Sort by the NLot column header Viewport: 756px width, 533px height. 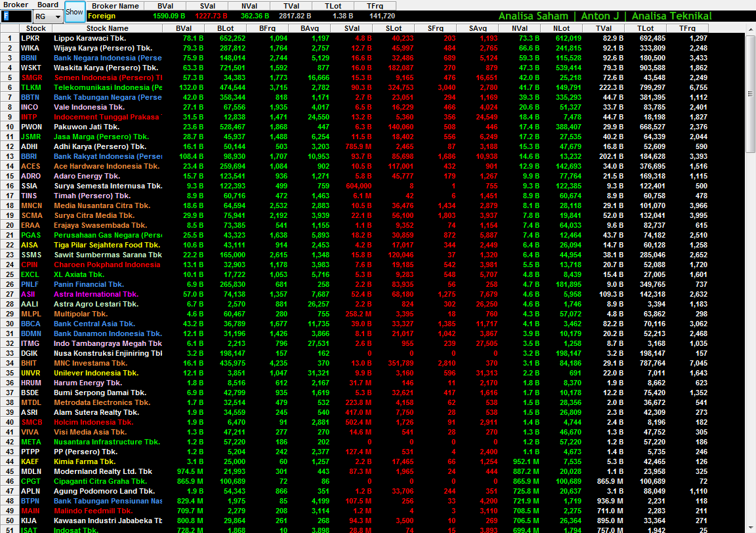point(561,28)
